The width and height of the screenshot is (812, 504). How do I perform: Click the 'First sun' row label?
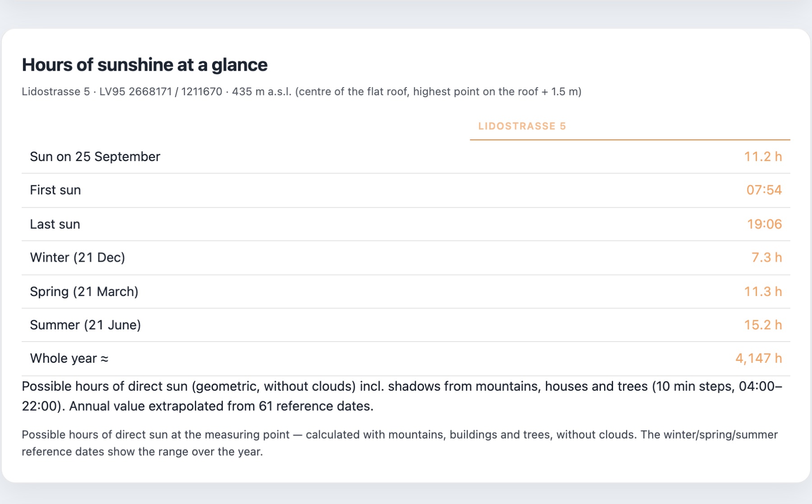[x=55, y=190]
